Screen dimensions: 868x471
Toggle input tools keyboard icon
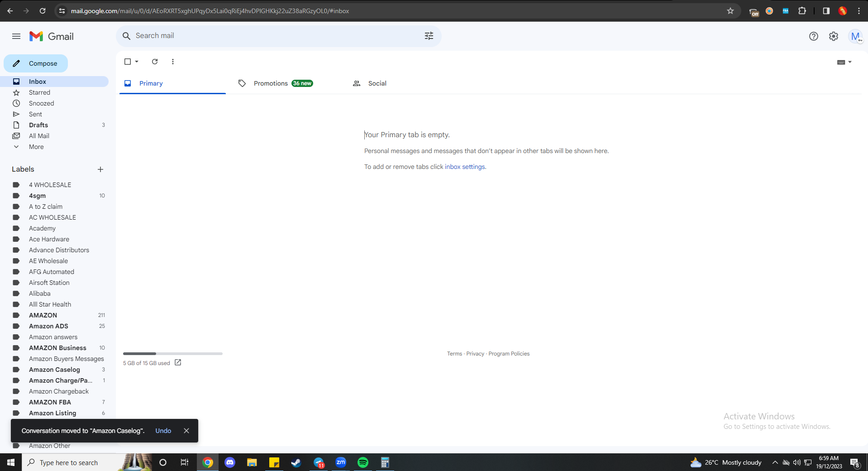click(x=841, y=62)
